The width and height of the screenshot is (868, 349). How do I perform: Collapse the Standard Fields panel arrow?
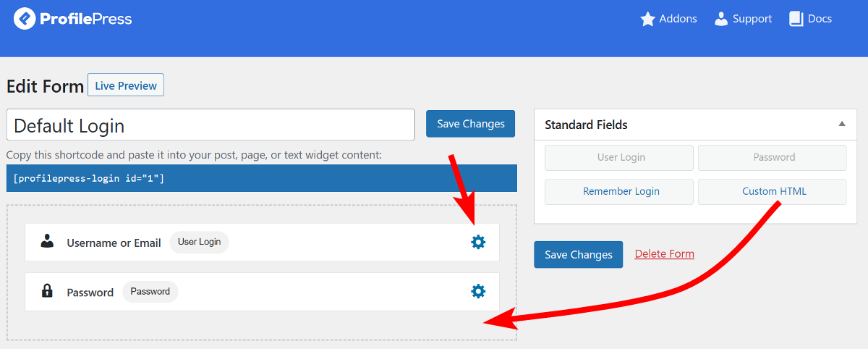coord(842,124)
